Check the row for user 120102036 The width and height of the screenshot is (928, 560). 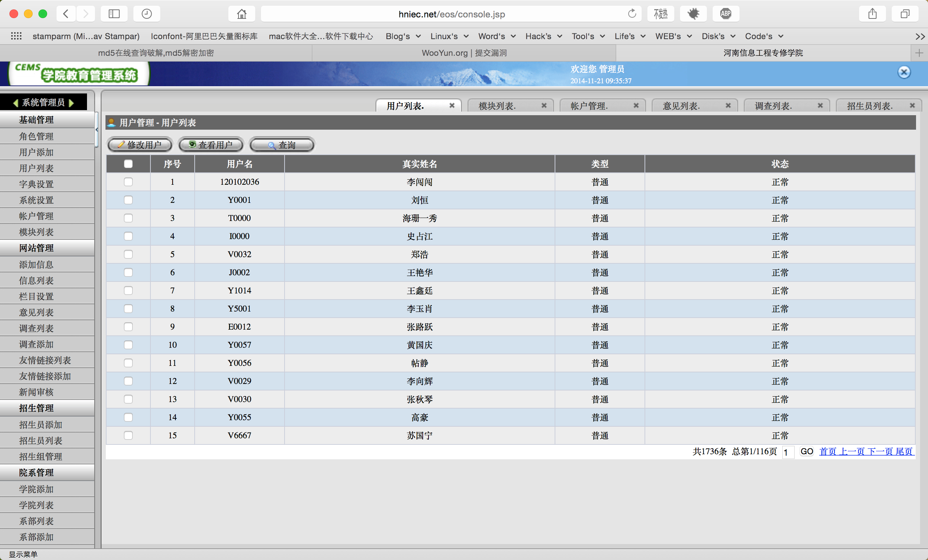(128, 182)
